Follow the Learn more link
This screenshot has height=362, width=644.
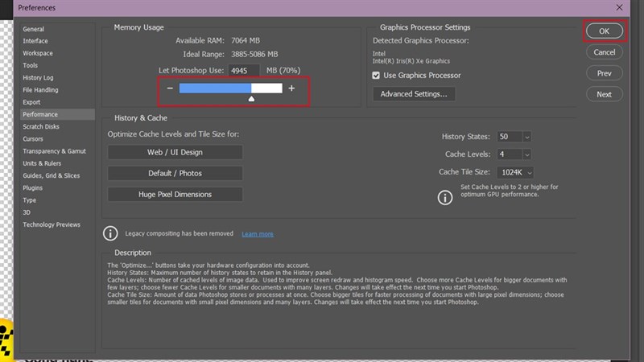(x=258, y=234)
